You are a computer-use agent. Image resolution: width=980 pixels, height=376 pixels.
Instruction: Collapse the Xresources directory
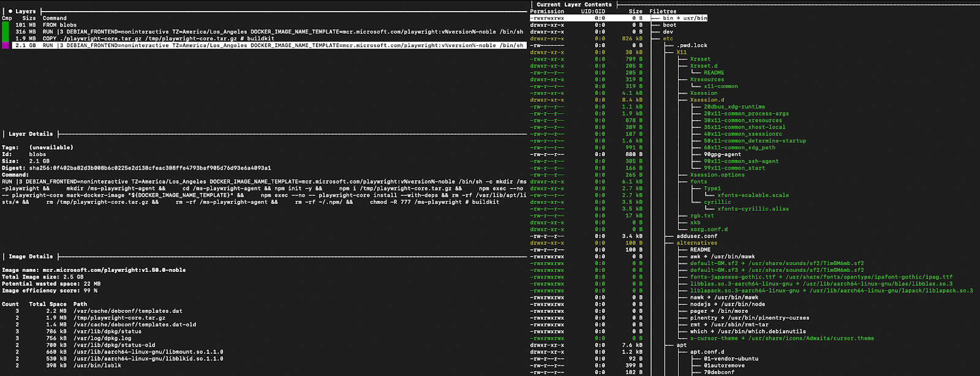pyautogui.click(x=707, y=80)
